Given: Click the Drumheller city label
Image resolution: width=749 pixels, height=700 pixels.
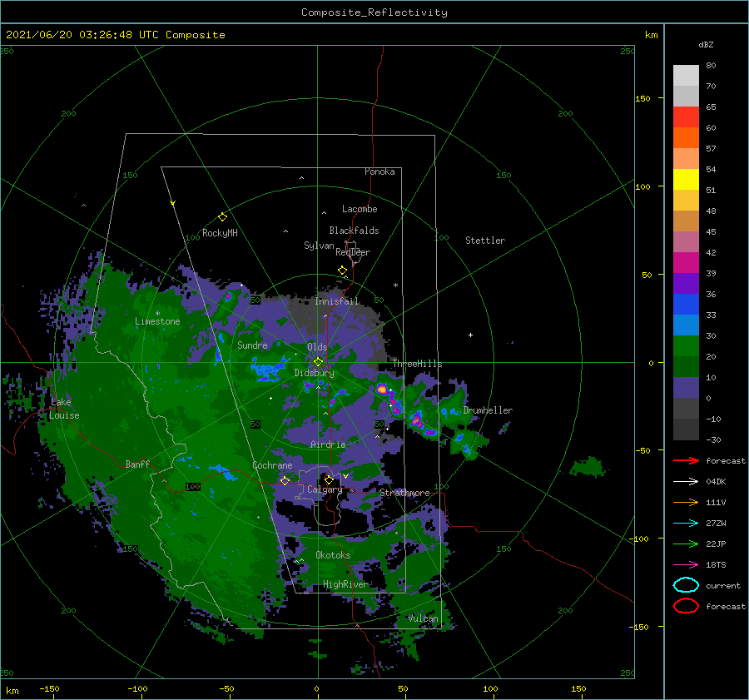Looking at the screenshot, I should point(488,410).
